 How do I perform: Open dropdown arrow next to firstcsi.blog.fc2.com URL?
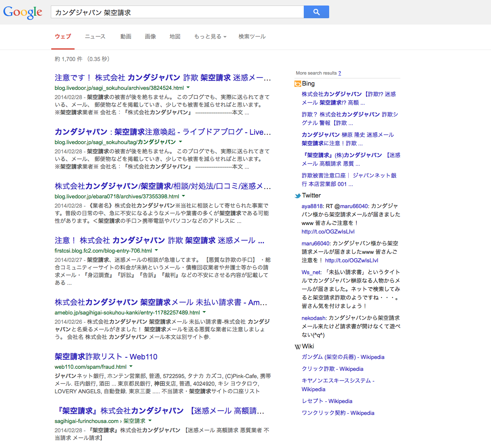point(156,250)
